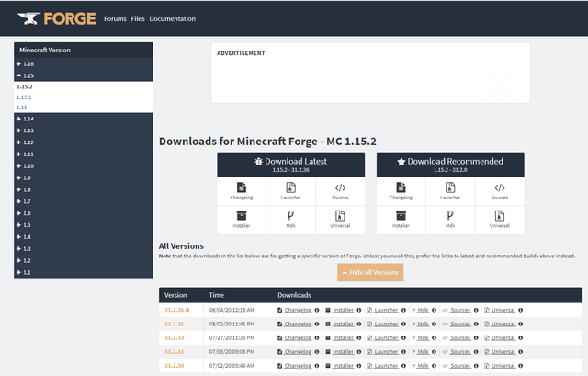Screen dimensions: 588x376
Task: Click the Download Recommended header
Action: [450, 165]
